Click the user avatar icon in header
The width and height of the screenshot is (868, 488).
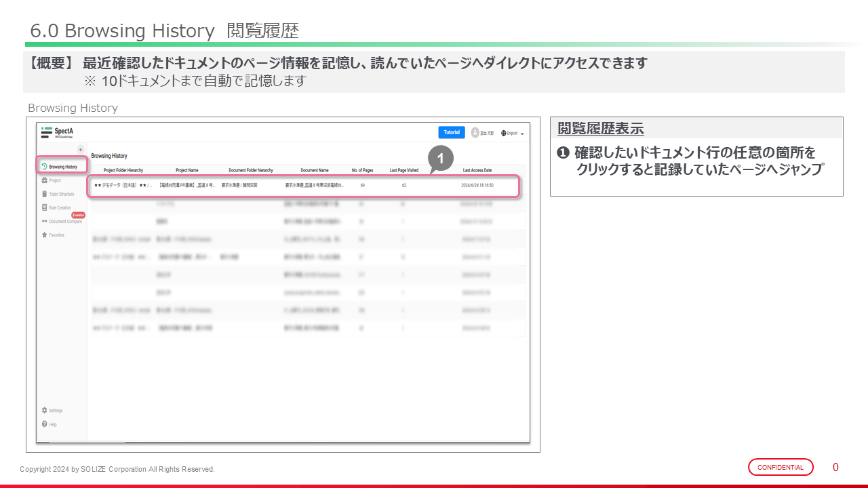coord(475,133)
